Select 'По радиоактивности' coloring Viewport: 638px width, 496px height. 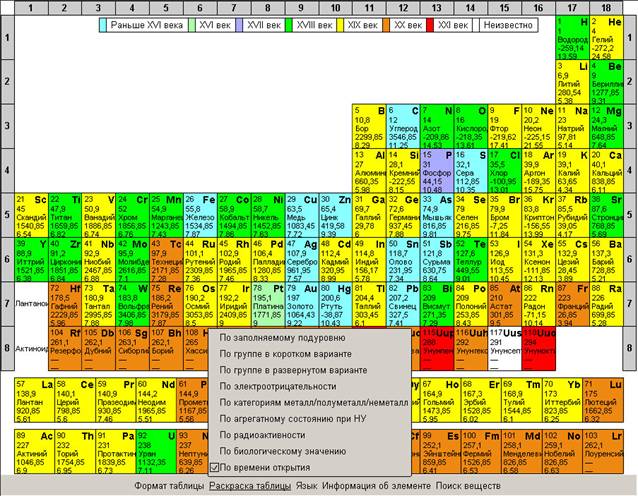tap(262, 435)
